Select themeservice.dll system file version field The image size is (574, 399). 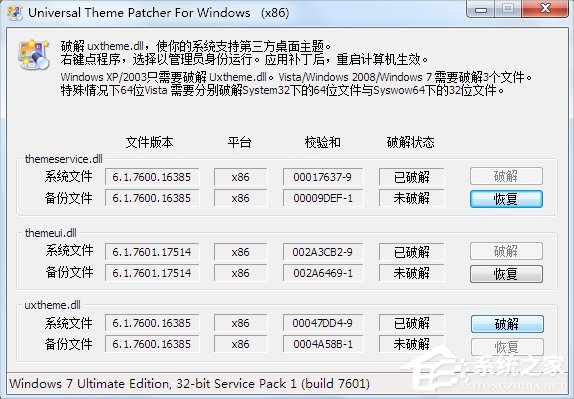point(152,177)
